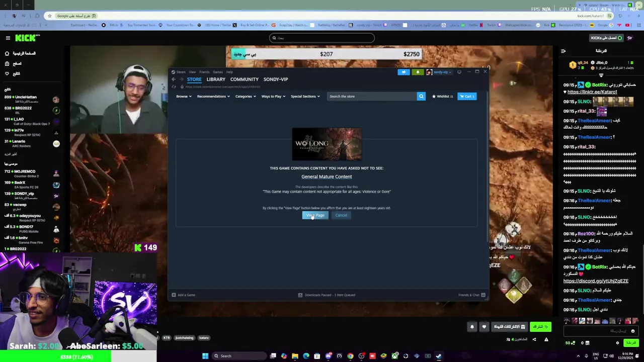
Task: Click the Kick home page icon
Action: (7, 53)
